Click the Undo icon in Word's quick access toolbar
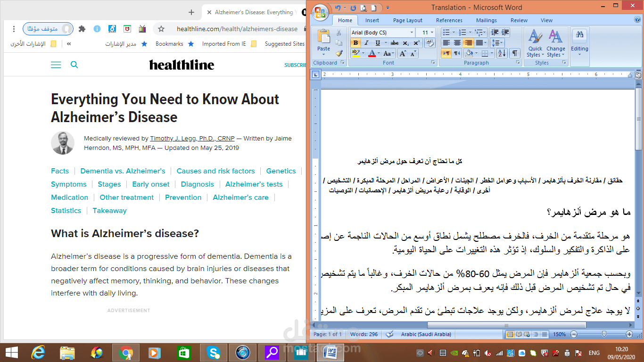644x362 pixels. coord(338,8)
